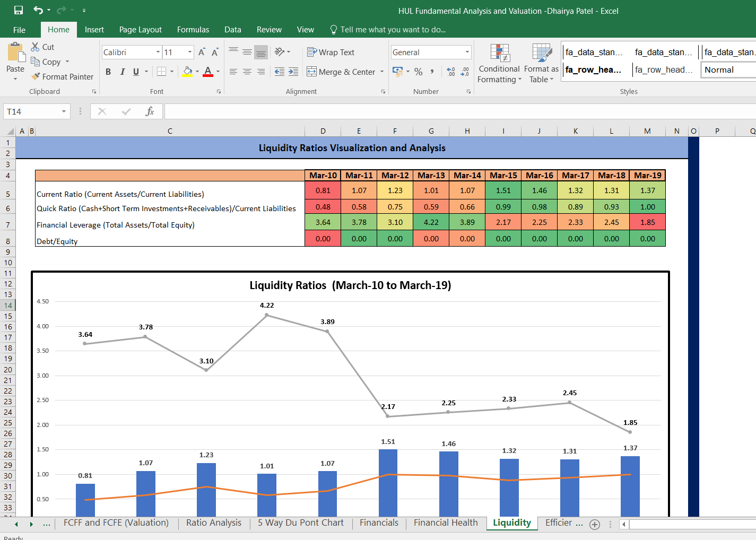Click Tell me what you want to do
This screenshot has width=756, height=540.
(388, 30)
